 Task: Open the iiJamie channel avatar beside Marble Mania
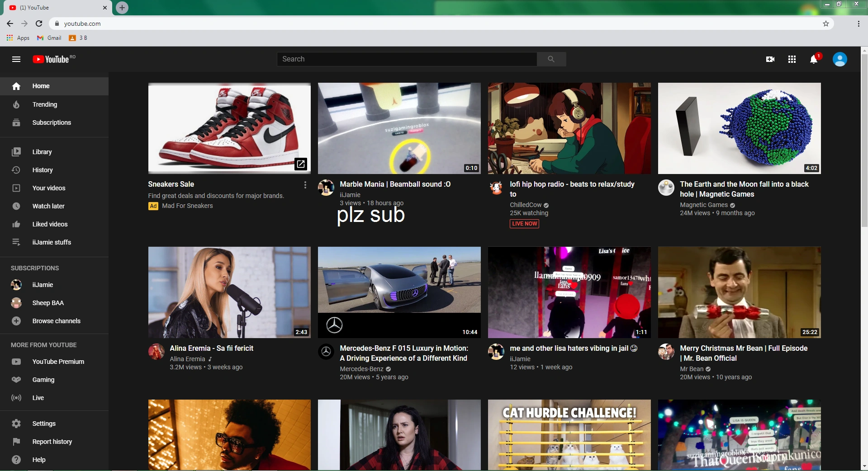click(x=326, y=188)
